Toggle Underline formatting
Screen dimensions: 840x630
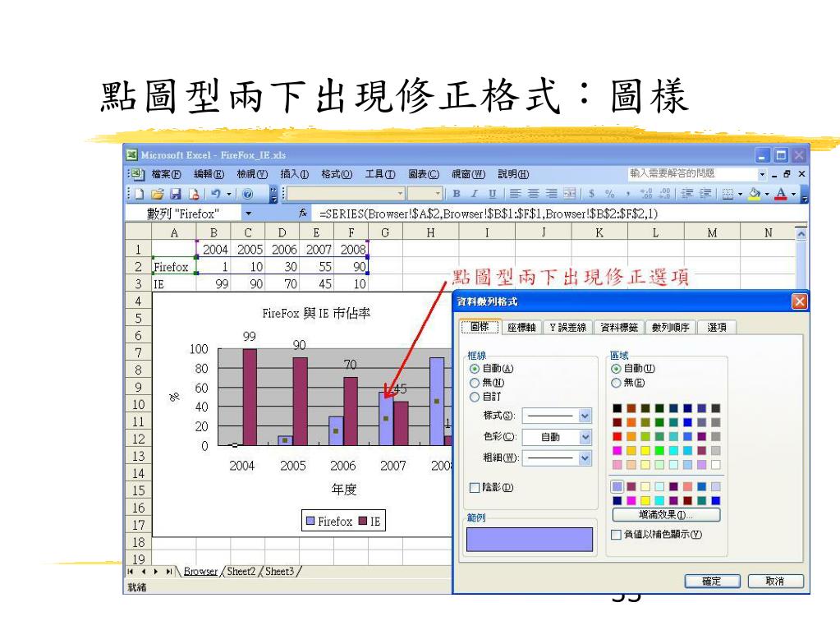click(492, 194)
